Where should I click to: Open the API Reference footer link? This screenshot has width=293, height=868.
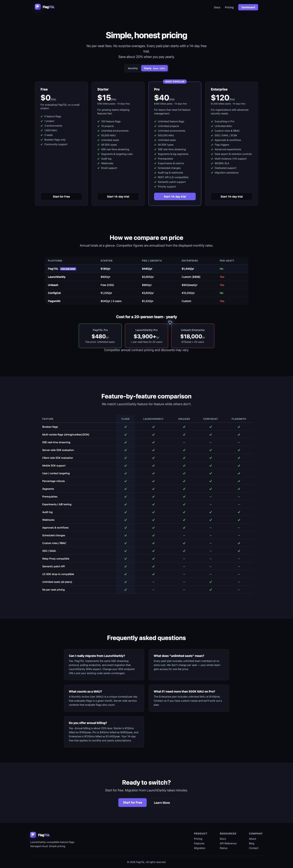point(228,843)
